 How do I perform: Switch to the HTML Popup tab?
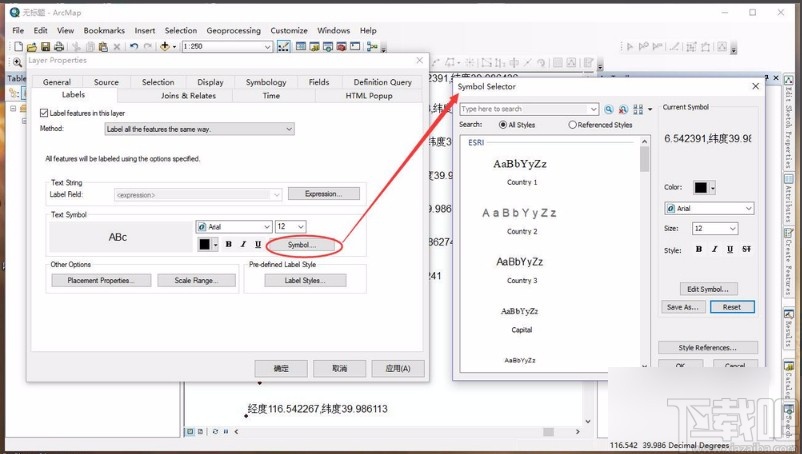point(369,96)
